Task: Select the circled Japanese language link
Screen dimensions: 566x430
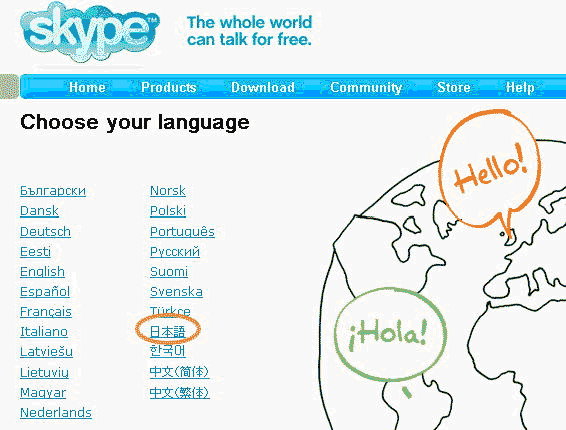Action: [x=167, y=331]
